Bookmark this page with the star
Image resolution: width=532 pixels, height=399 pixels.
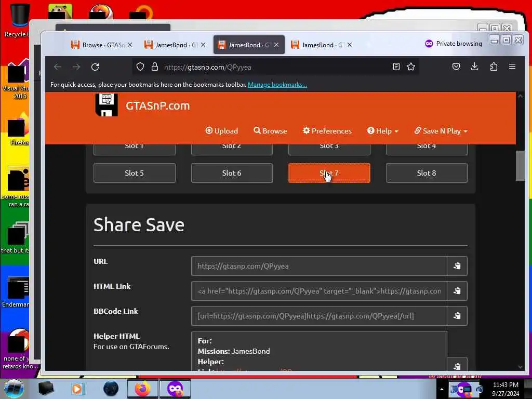411,66
